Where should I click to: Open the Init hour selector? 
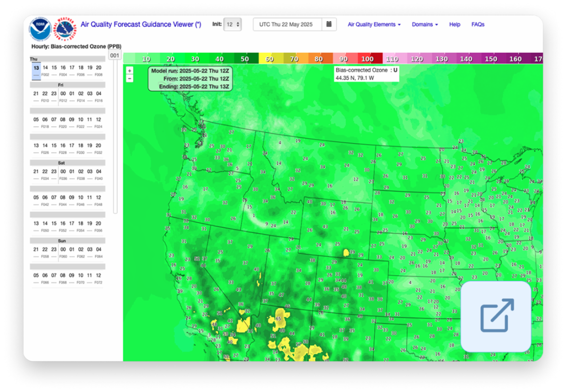(233, 24)
